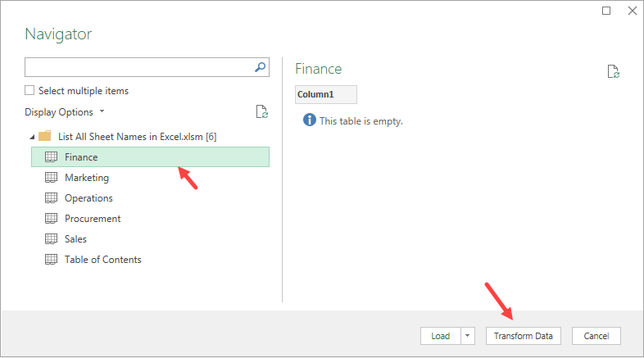Select the Column1 header in preview
Screen dimensions: 644x358
326,94
